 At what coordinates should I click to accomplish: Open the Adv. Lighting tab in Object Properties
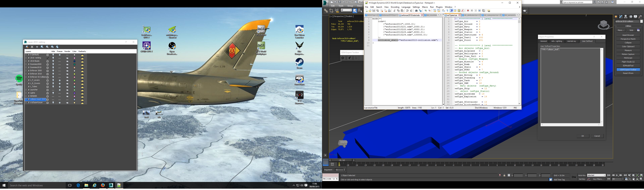point(557,41)
